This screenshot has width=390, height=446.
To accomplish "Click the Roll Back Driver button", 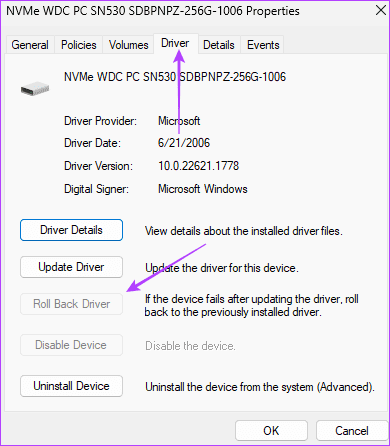I will click(71, 304).
